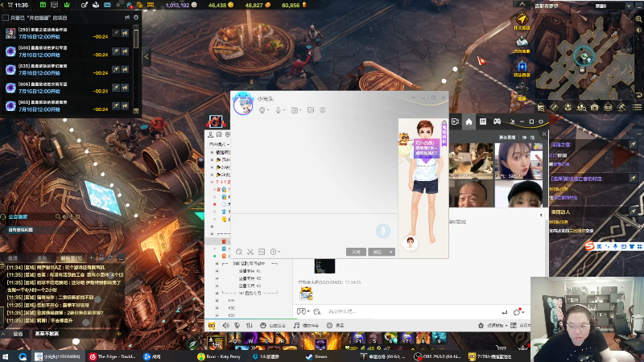Open OBS from the taskbar

[438, 356]
